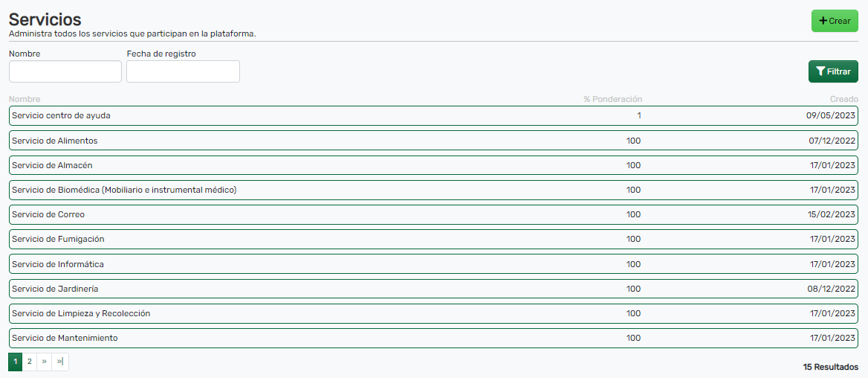Open Servicio de Informática row
This screenshot has width=868, height=378.
pos(58,264)
